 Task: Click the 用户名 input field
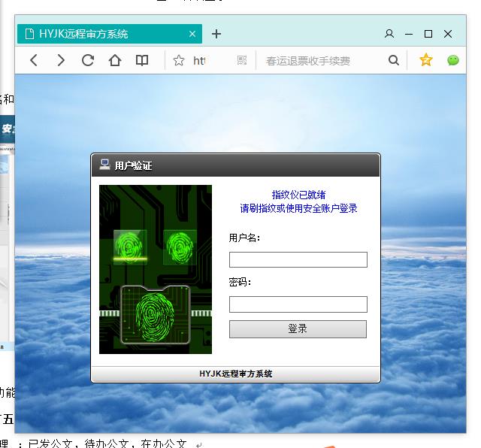[x=298, y=260]
